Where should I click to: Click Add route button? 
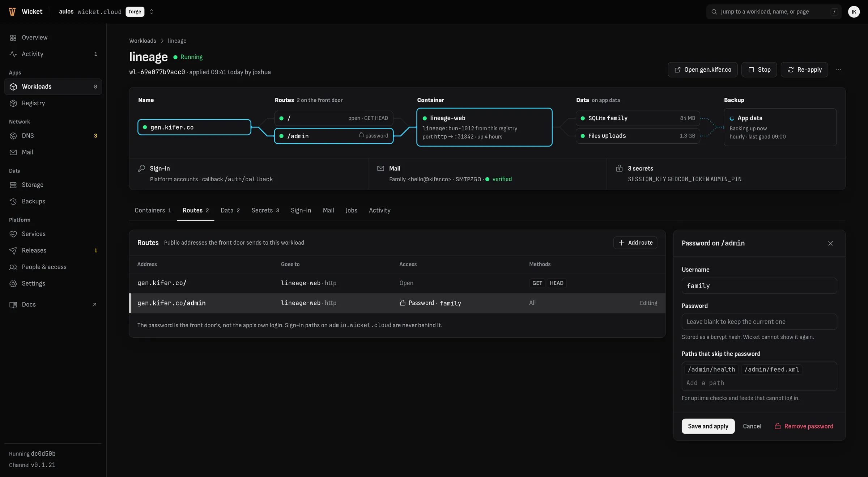click(635, 242)
